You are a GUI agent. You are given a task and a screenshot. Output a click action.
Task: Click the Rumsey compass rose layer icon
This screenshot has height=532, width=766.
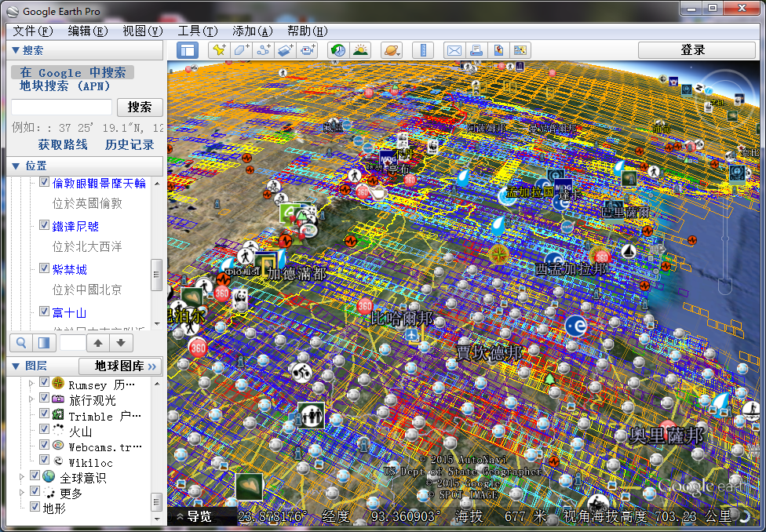point(58,384)
